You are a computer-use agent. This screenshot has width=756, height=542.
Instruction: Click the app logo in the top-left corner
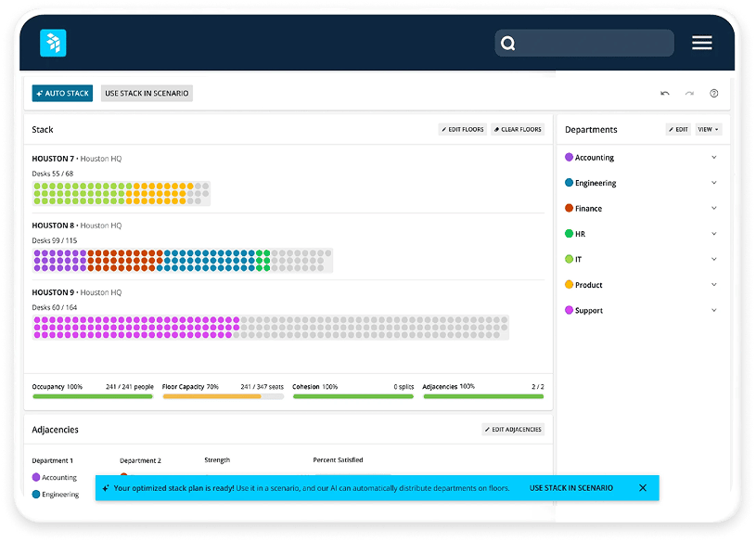click(53, 43)
